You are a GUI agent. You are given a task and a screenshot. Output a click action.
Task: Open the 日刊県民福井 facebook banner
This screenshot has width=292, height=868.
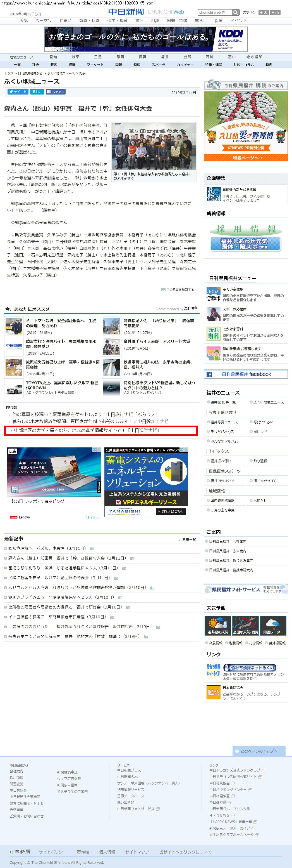pyautogui.click(x=246, y=374)
